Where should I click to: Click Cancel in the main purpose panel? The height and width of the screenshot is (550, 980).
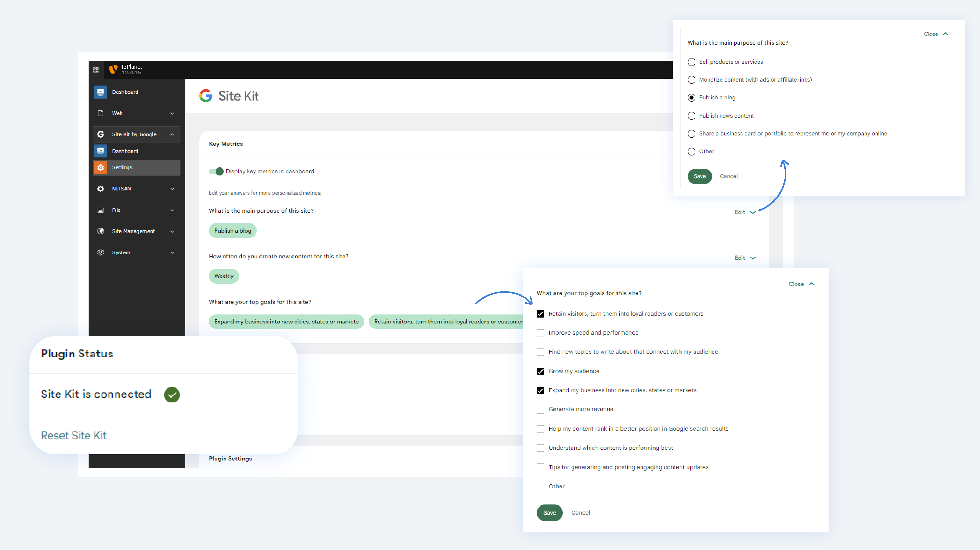pyautogui.click(x=728, y=176)
